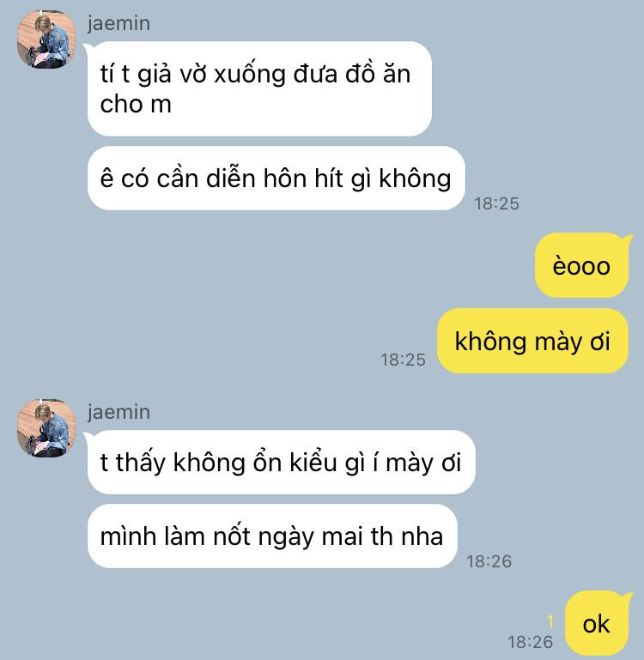Viewport: 644px width, 660px height.
Task: Click the 18:25 timestamp beside jaemin's message
Action: pos(496,203)
